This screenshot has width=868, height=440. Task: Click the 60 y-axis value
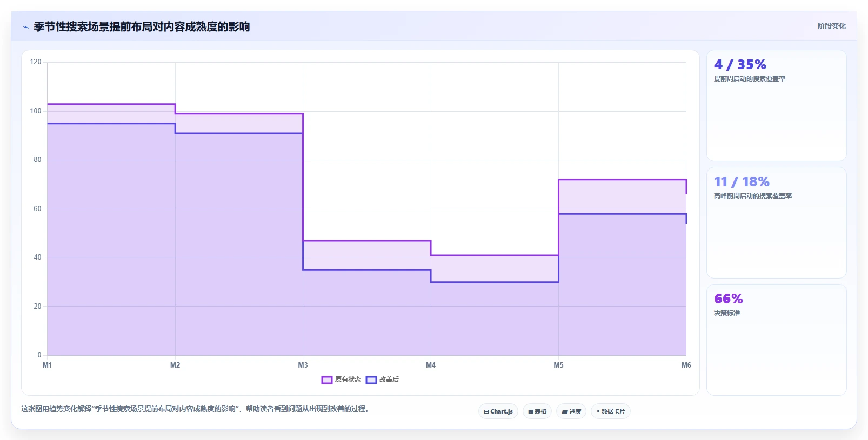37,209
